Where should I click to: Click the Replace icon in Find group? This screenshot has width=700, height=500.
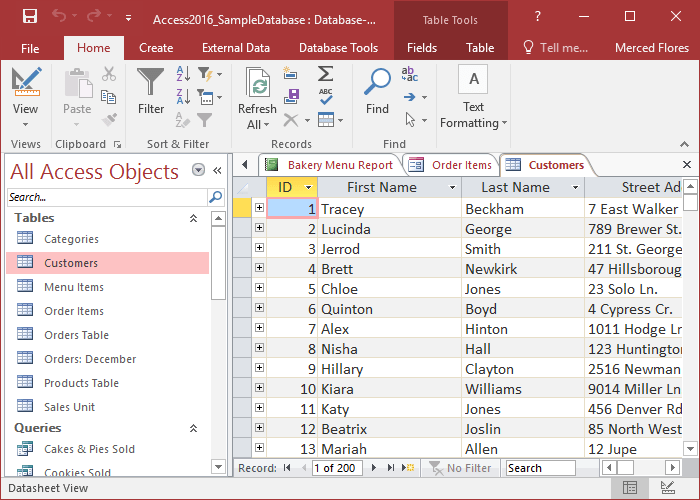click(x=410, y=74)
